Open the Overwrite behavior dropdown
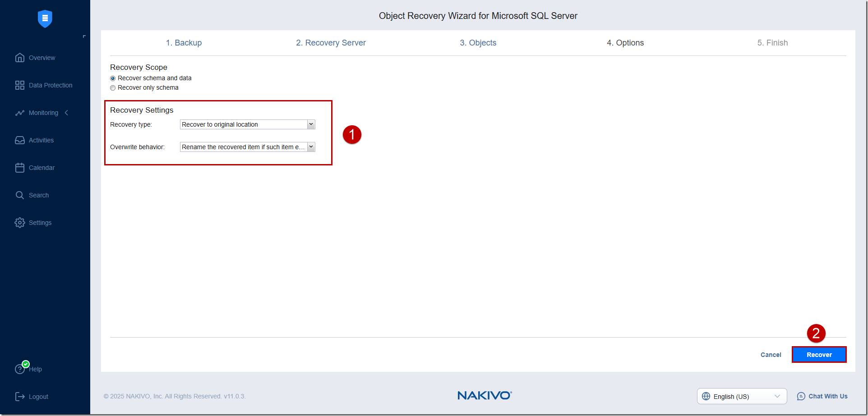The image size is (868, 416). pos(248,147)
